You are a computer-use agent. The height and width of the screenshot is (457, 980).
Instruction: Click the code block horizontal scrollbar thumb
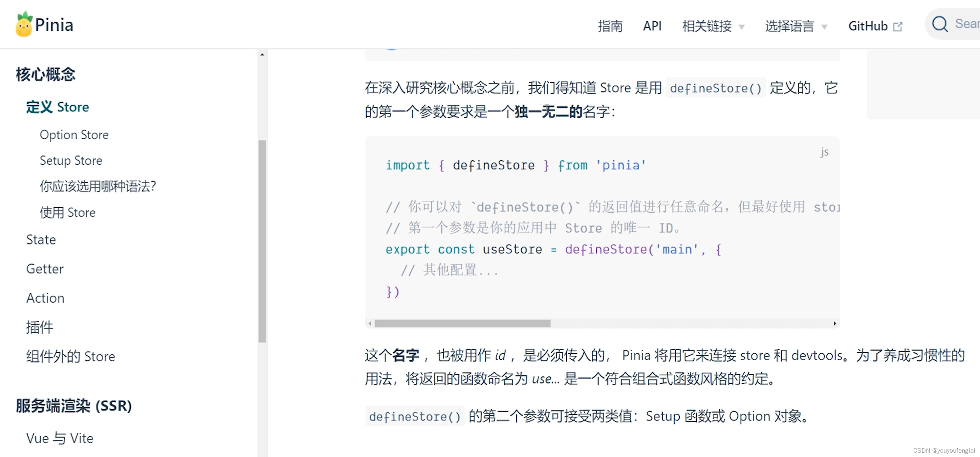pos(462,323)
